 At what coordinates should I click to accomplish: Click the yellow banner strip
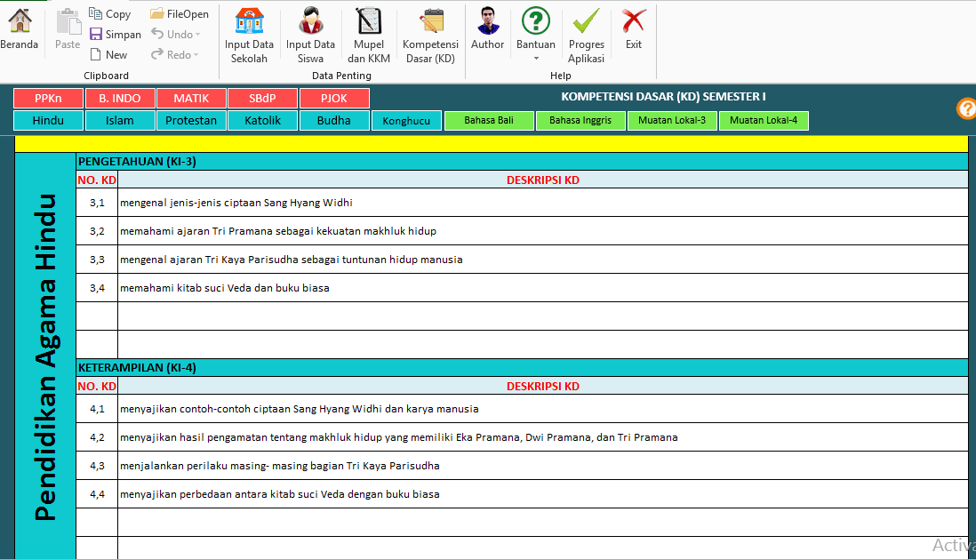[x=492, y=144]
